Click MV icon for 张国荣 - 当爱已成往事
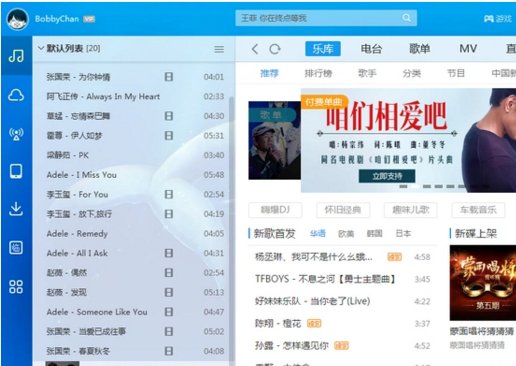Viewport: 516px width, 366px height. (x=169, y=331)
